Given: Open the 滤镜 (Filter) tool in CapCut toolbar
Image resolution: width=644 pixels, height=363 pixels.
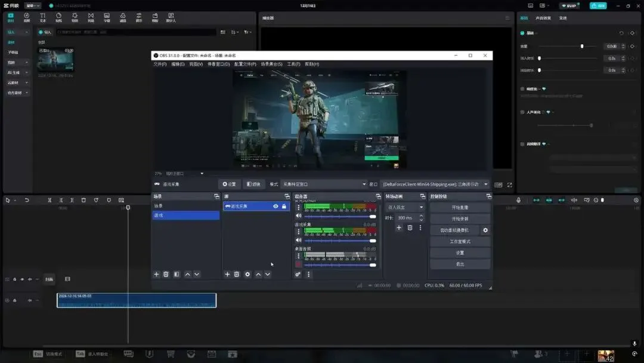Looking at the screenshot, I should [123, 17].
